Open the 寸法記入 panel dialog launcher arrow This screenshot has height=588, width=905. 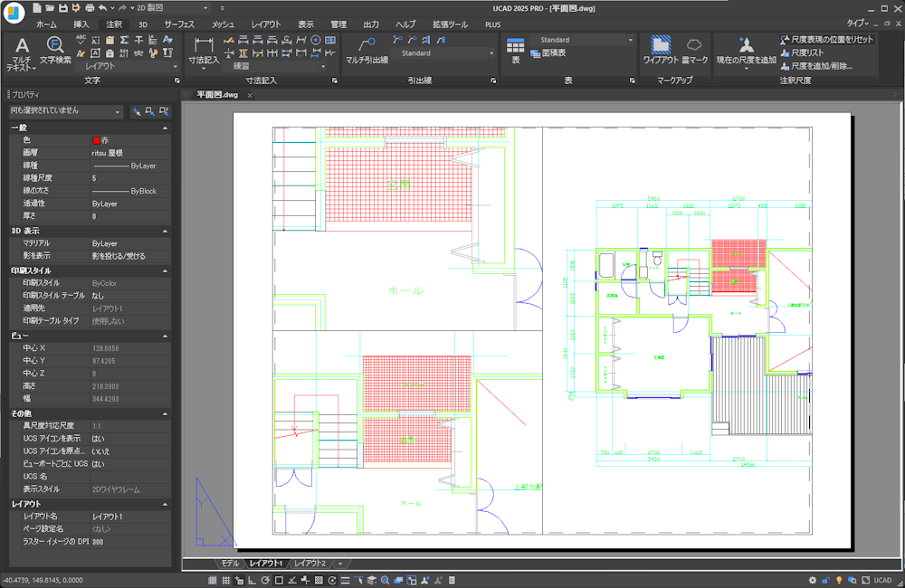coord(335,81)
